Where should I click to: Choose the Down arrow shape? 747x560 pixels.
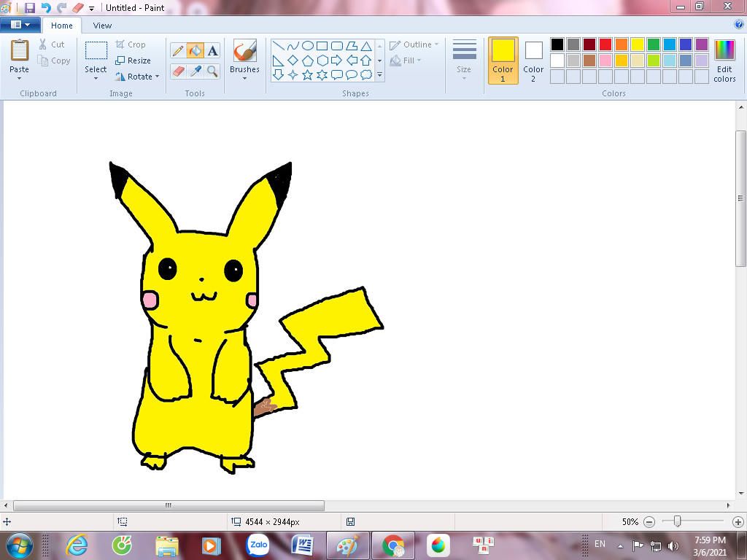[278, 75]
